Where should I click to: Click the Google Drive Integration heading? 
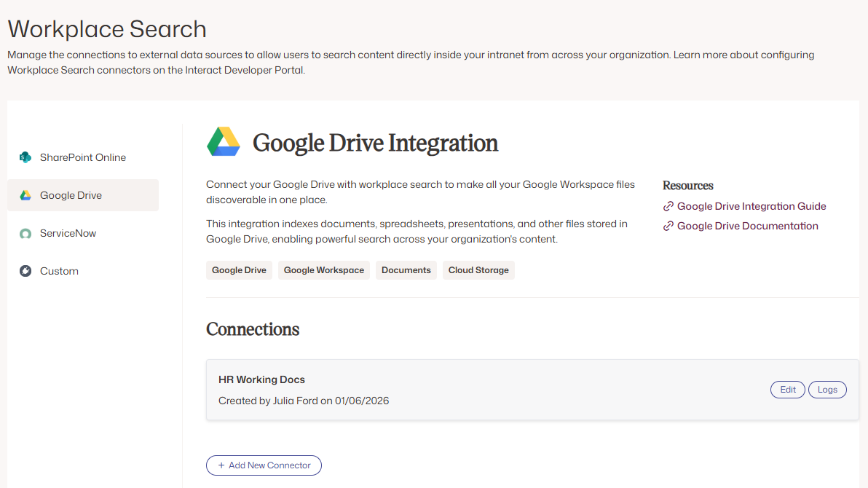click(375, 143)
